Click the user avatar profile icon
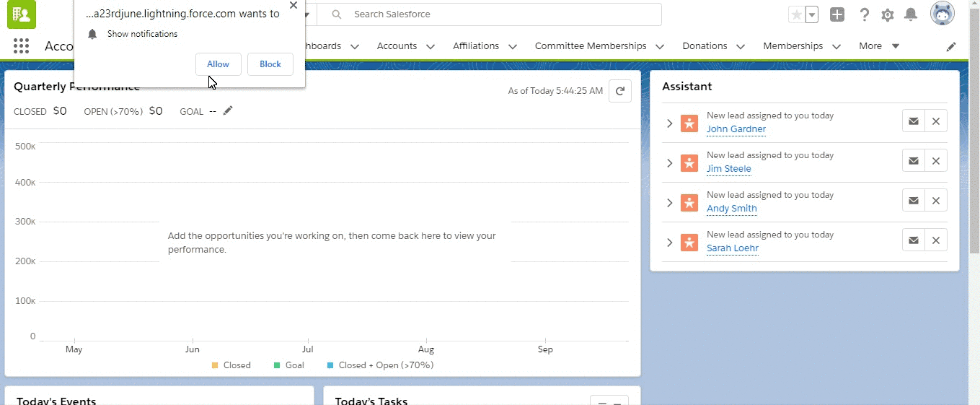 tap(942, 14)
